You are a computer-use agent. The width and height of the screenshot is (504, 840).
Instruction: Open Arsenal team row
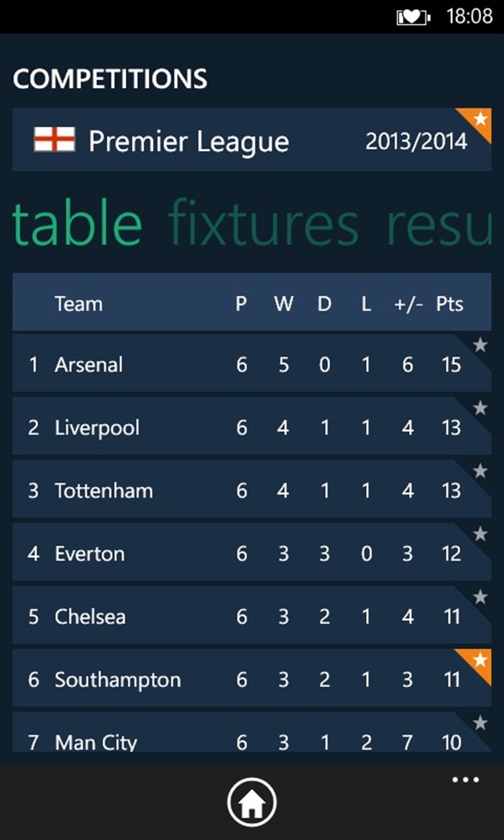click(252, 364)
